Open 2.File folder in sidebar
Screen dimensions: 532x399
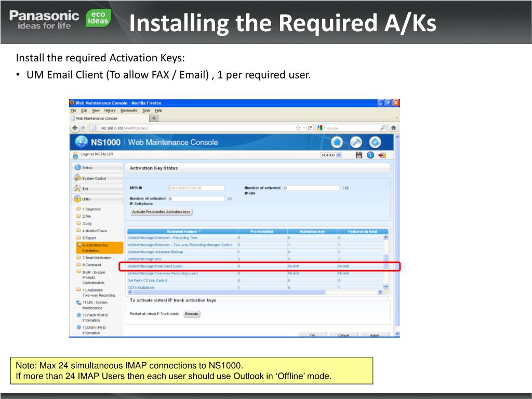[84, 216]
